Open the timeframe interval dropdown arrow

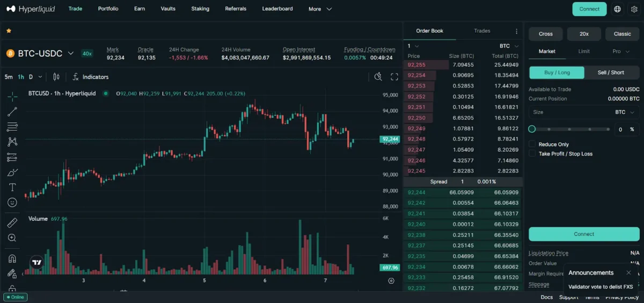41,77
